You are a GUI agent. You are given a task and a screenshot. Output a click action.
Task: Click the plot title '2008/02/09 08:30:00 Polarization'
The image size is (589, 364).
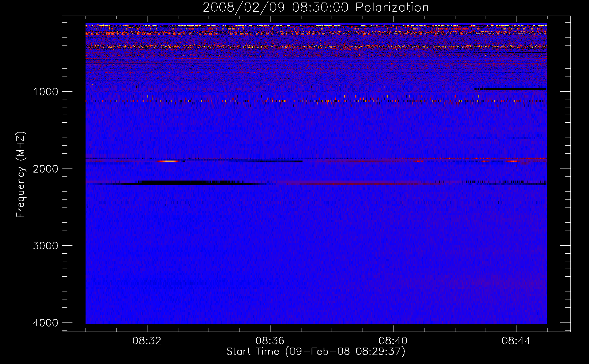(316, 7)
